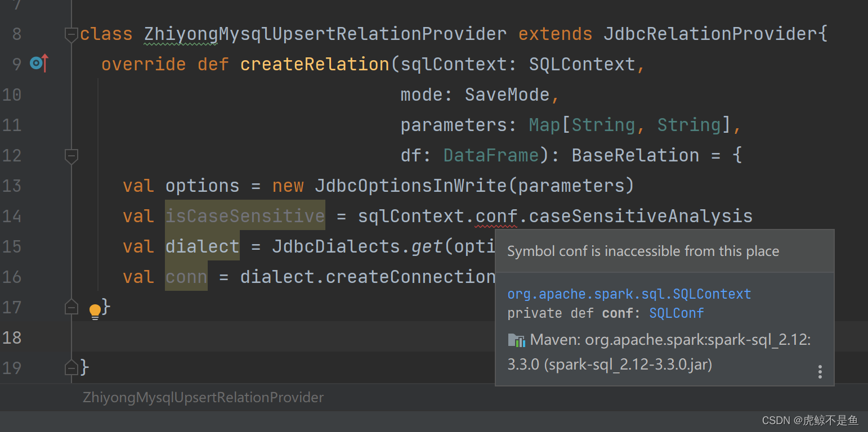Click the SaveMode type on line 10
868x432 pixels.
[507, 94]
